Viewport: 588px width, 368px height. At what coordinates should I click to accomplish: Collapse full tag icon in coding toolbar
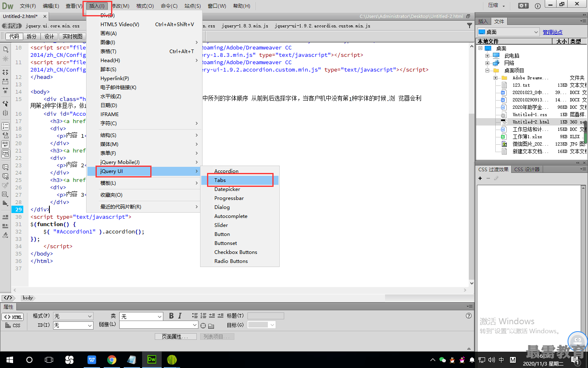tap(5, 72)
